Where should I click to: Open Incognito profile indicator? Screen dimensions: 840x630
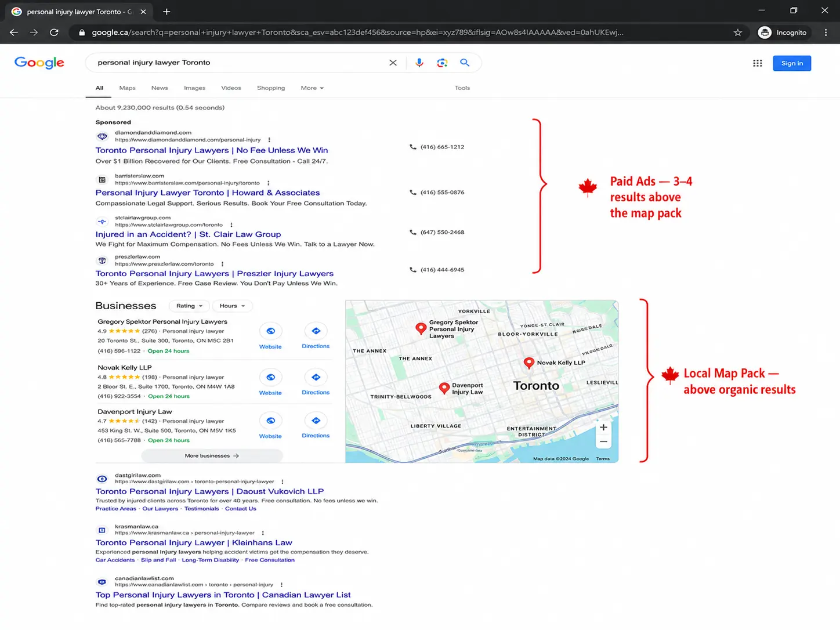tap(783, 32)
